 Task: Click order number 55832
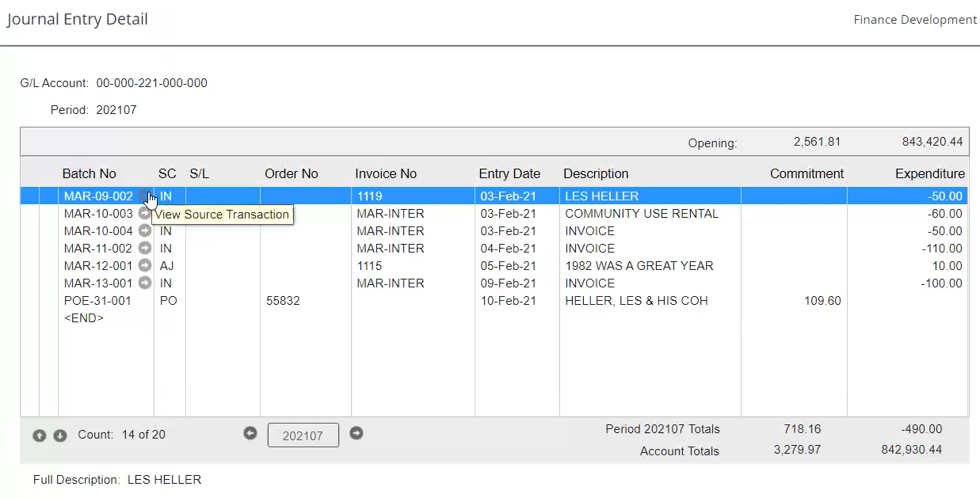283,301
